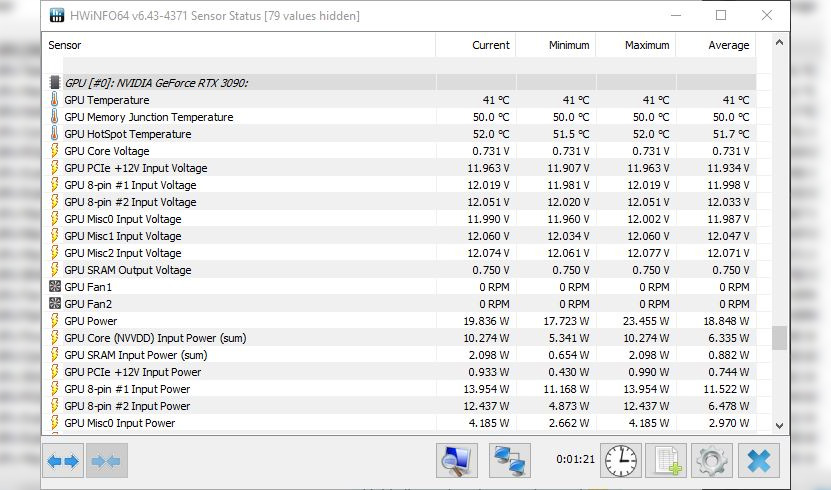Viewport: 831px width, 490px height.
Task: Select the GPU Memory Junction Temperature label
Action: click(x=148, y=117)
